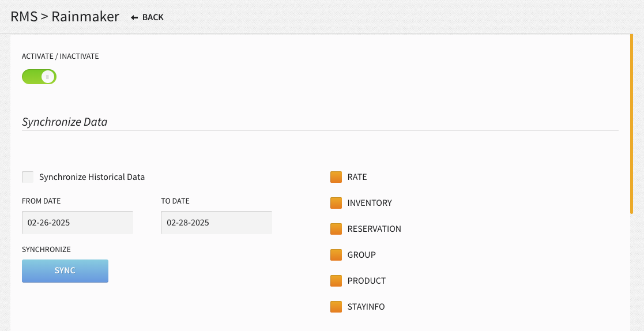
Task: Click the TO DATE label
Action: 175,201
